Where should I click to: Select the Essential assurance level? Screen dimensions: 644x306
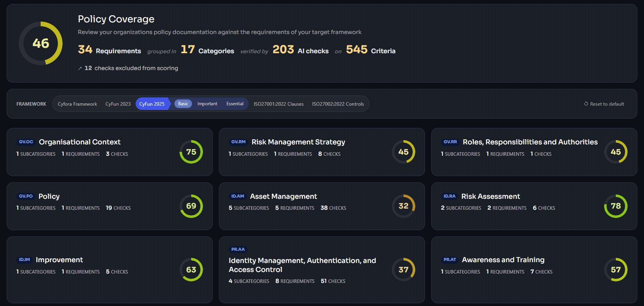235,104
